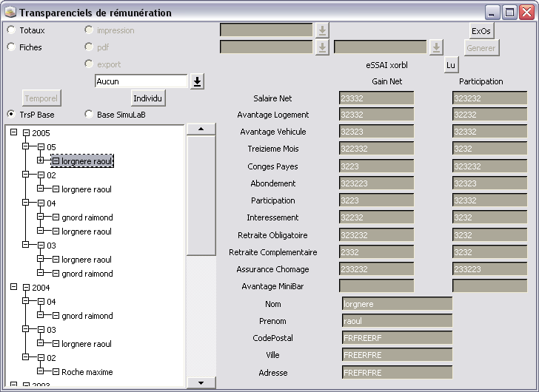Click the tree list vertical scrollbar thumb

[x=201, y=196]
